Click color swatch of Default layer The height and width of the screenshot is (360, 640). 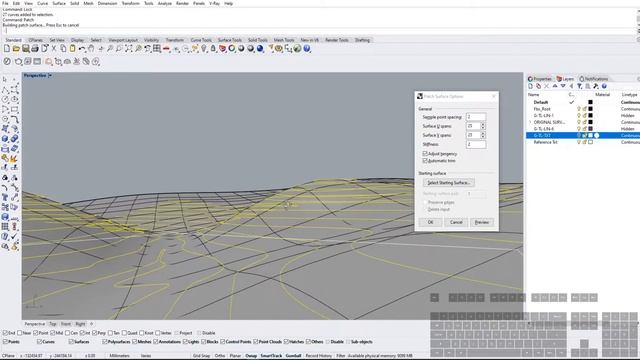pyautogui.click(x=590, y=102)
